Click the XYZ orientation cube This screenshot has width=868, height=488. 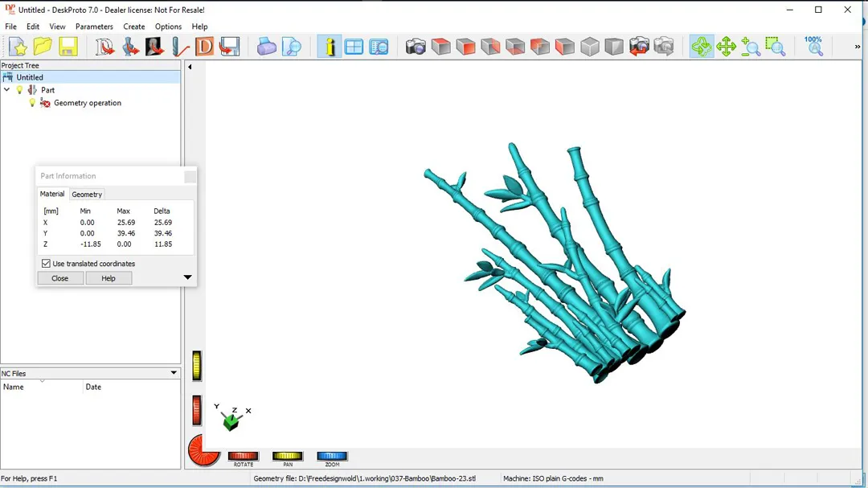pos(231,422)
